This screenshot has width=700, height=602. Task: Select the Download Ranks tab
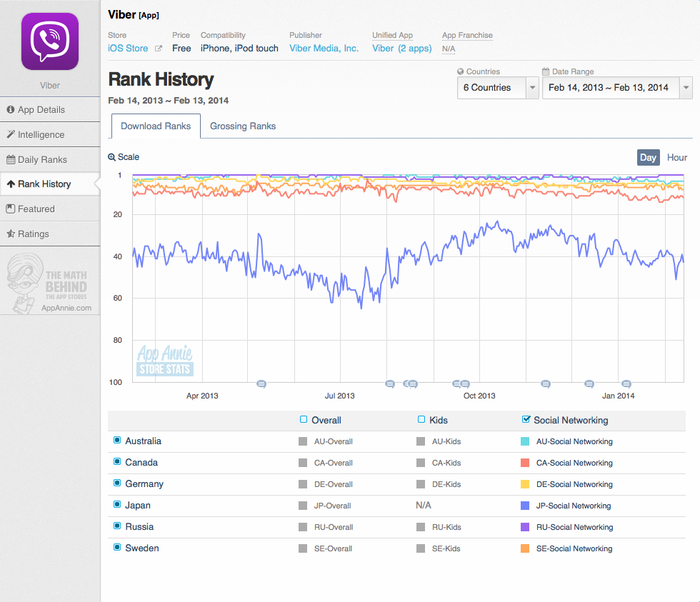pos(156,126)
